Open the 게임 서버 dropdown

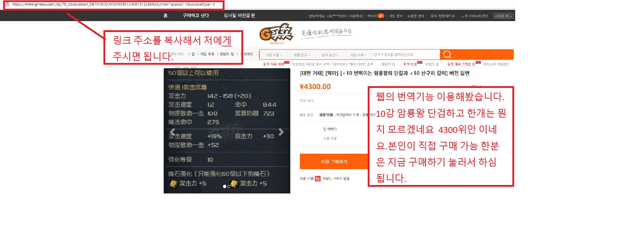coord(358,55)
